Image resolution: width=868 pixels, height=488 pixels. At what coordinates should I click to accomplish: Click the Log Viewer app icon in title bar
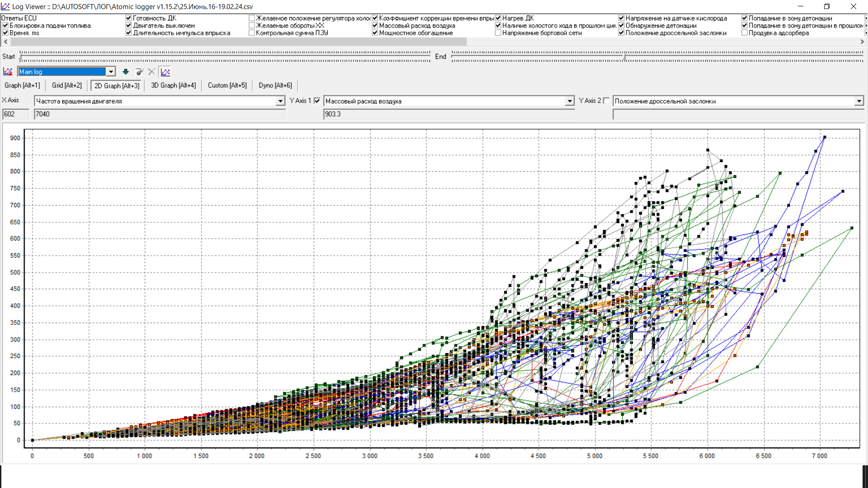pos(5,6)
